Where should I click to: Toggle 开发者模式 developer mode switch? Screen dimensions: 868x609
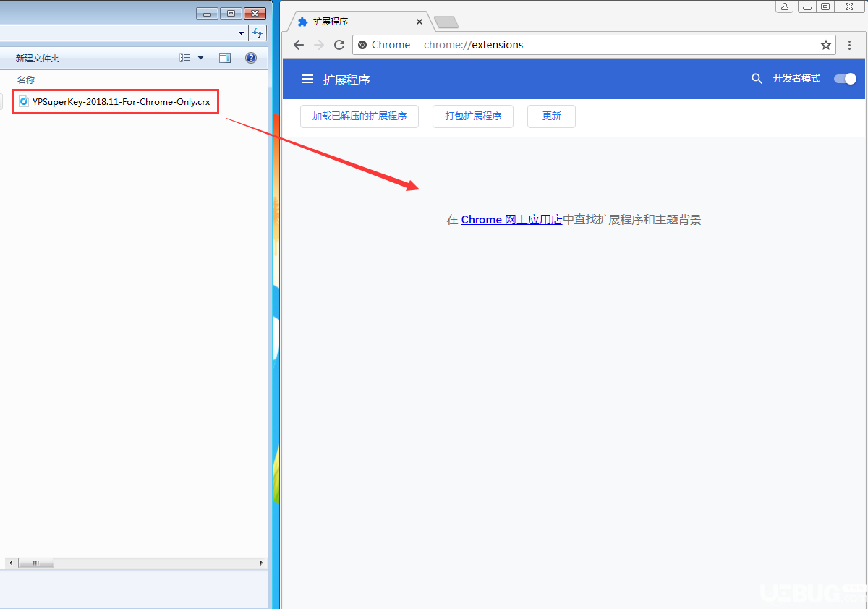pyautogui.click(x=845, y=79)
